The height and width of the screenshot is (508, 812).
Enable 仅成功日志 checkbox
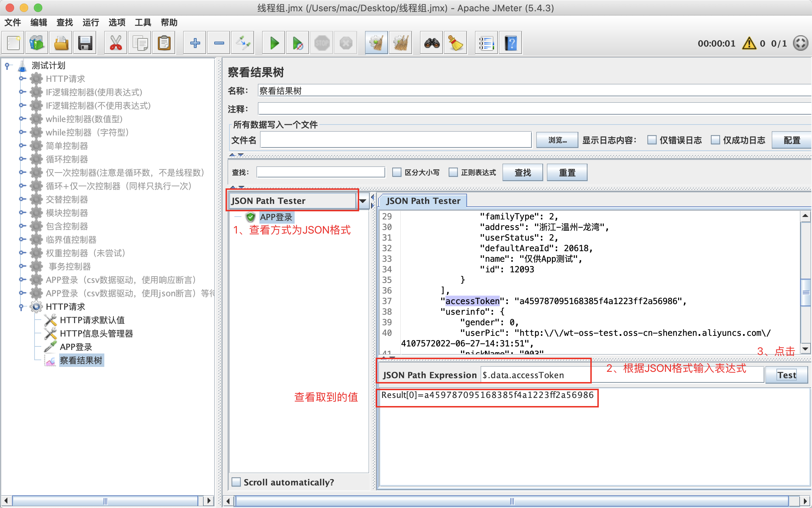(715, 140)
